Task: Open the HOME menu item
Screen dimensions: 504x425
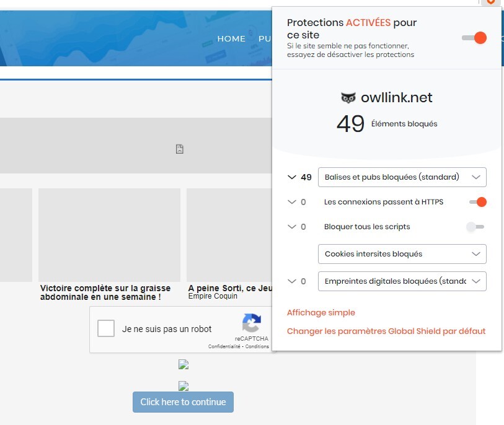Action: click(231, 39)
